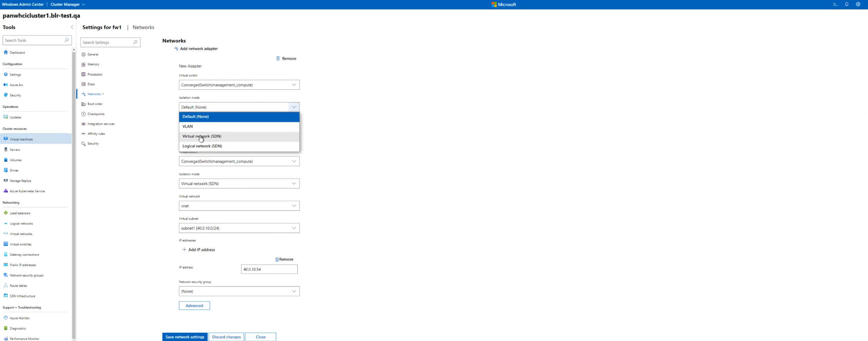This screenshot has height=341, width=868.
Task: Open Processors settings section
Action: point(95,74)
